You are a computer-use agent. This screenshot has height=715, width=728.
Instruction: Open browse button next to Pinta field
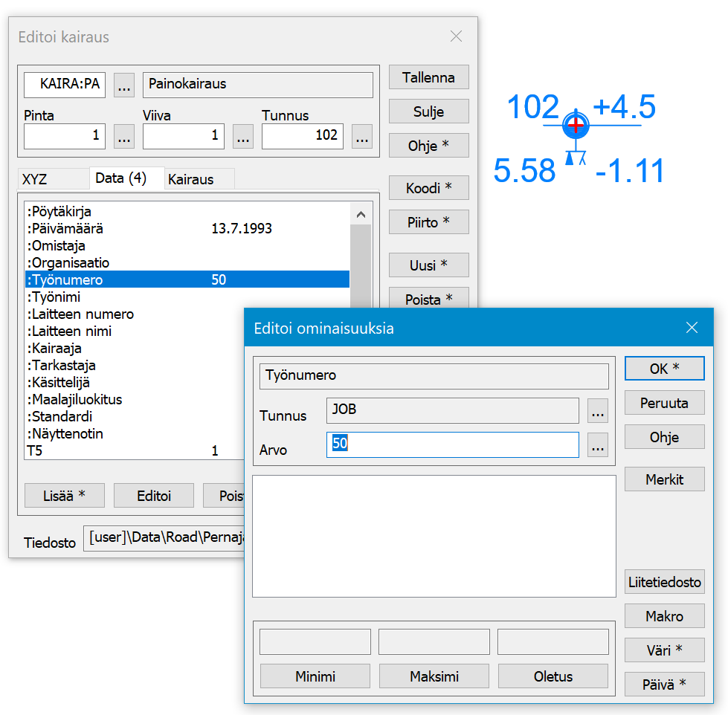(x=124, y=137)
